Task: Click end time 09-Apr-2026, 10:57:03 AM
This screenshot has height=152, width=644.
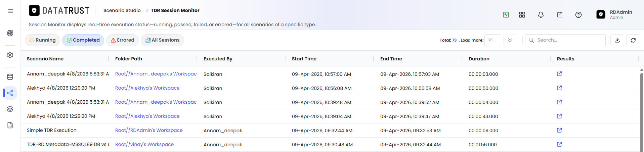Action: point(410,74)
